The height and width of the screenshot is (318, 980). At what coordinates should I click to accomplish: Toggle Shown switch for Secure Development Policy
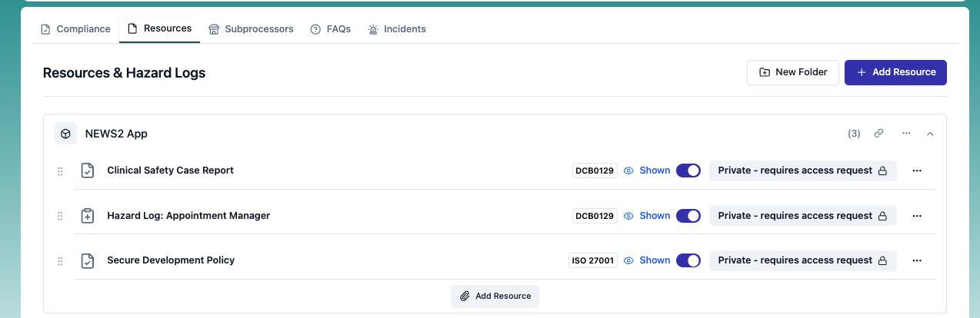click(x=688, y=260)
